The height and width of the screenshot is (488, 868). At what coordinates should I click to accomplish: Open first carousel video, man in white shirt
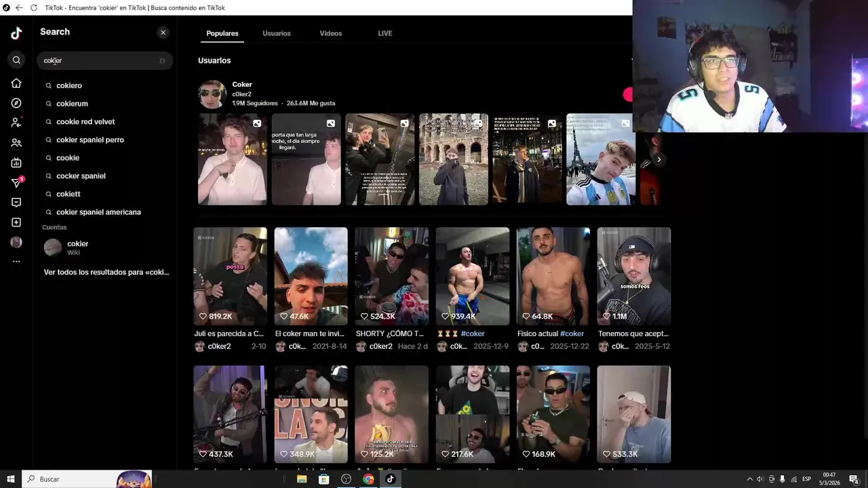233,159
